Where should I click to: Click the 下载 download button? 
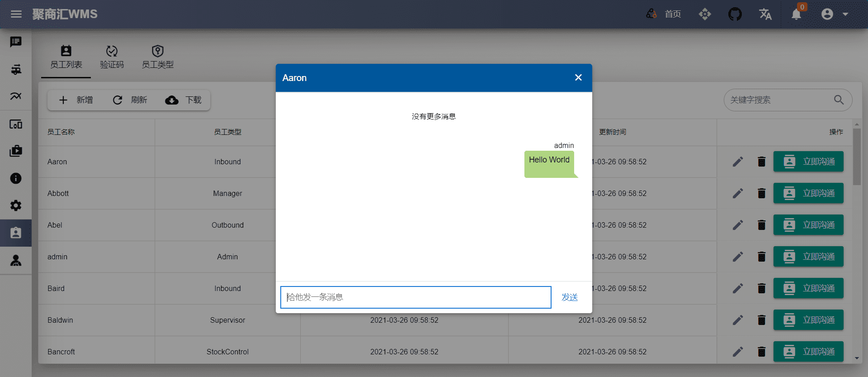coord(184,100)
